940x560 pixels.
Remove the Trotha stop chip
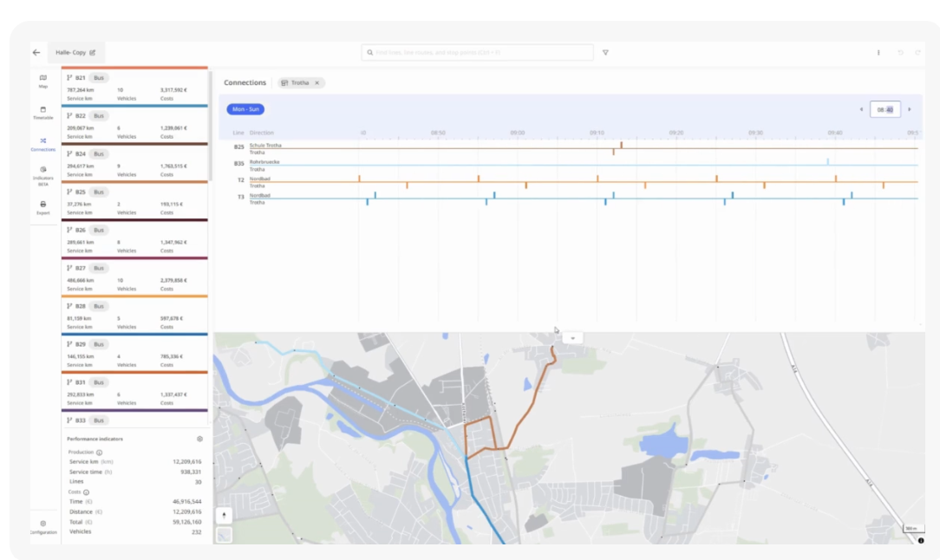[317, 83]
